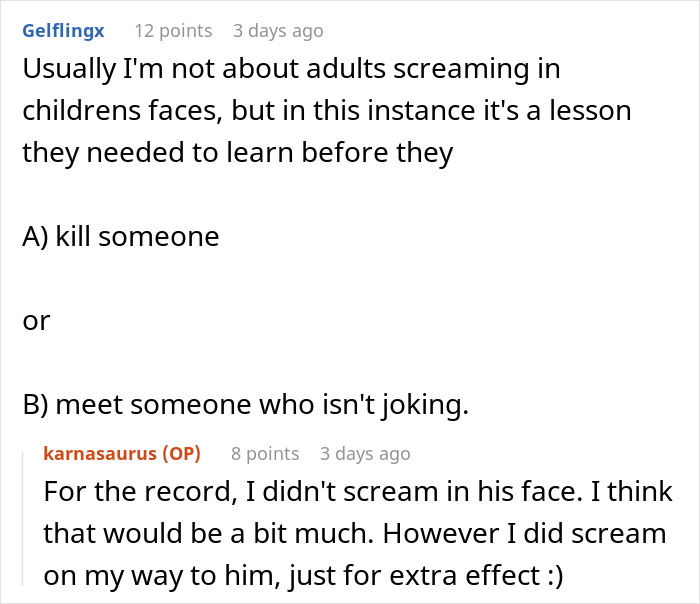700x604 pixels.
Task: Click the karnasaurus username link
Action: pos(99,454)
